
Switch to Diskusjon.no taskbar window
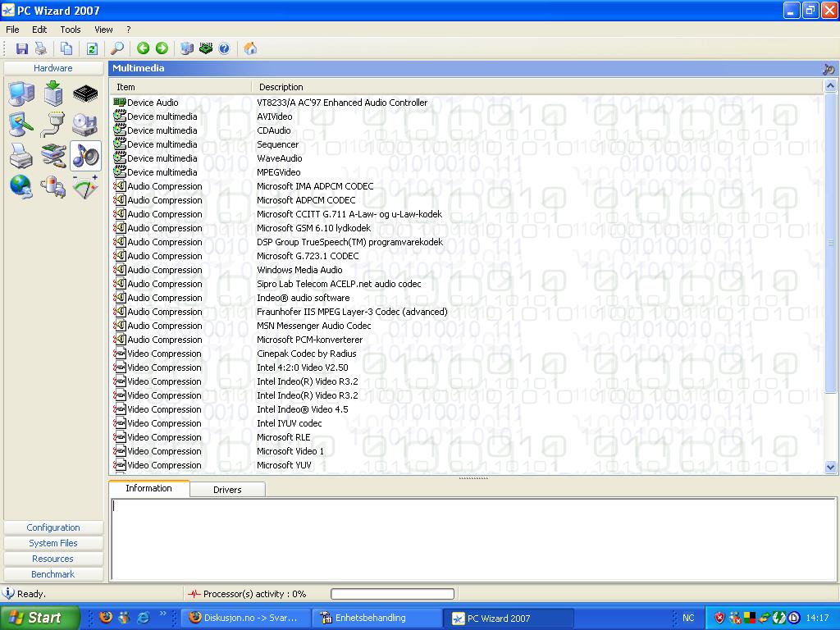tap(245, 618)
